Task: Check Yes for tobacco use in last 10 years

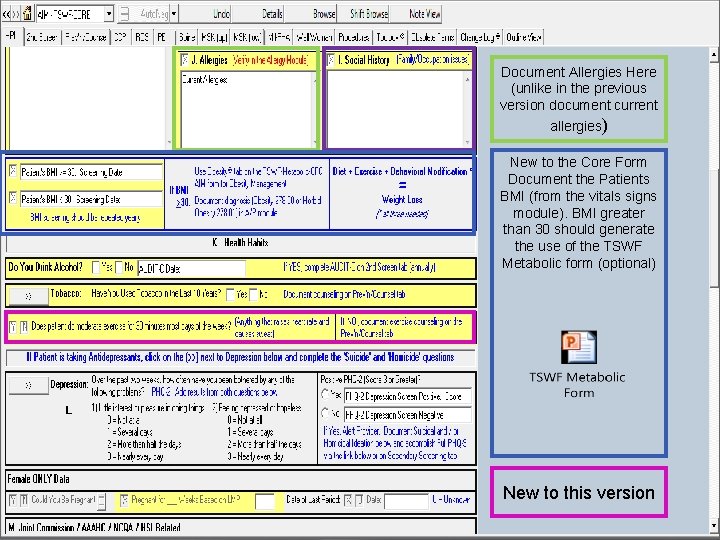Action: click(231, 295)
